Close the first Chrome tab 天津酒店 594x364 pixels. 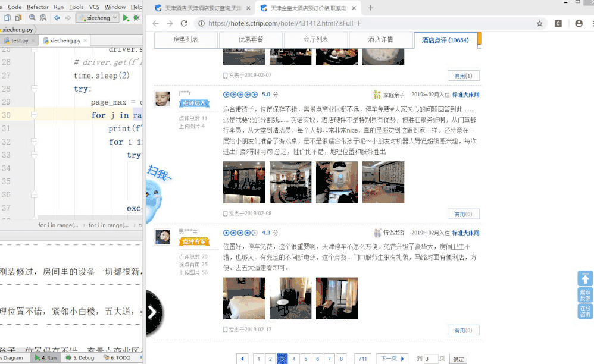[248, 8]
